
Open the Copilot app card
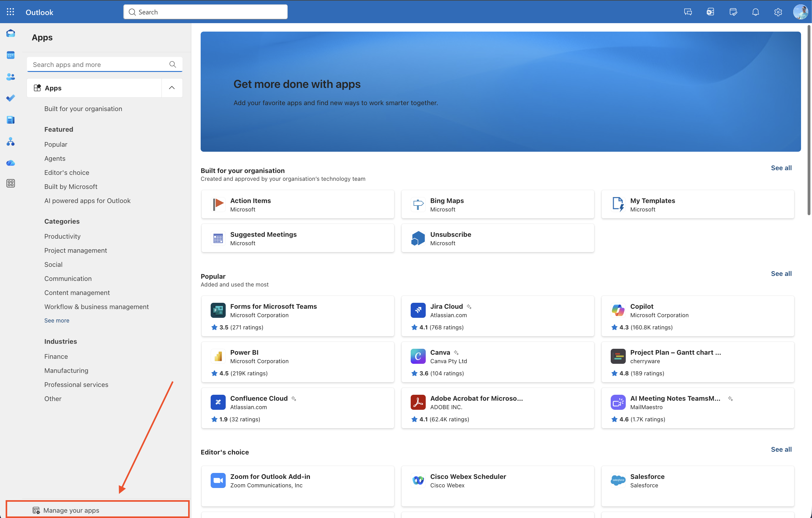point(697,316)
